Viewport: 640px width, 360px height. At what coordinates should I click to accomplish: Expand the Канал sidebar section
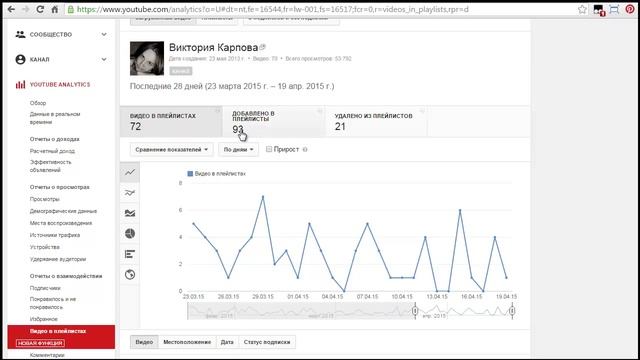click(104, 59)
